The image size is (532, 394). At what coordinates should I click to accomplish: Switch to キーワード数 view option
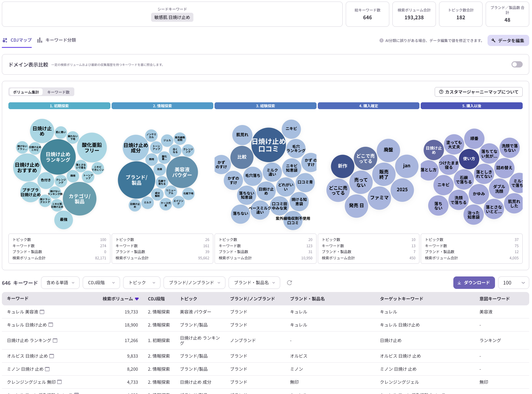click(58, 92)
